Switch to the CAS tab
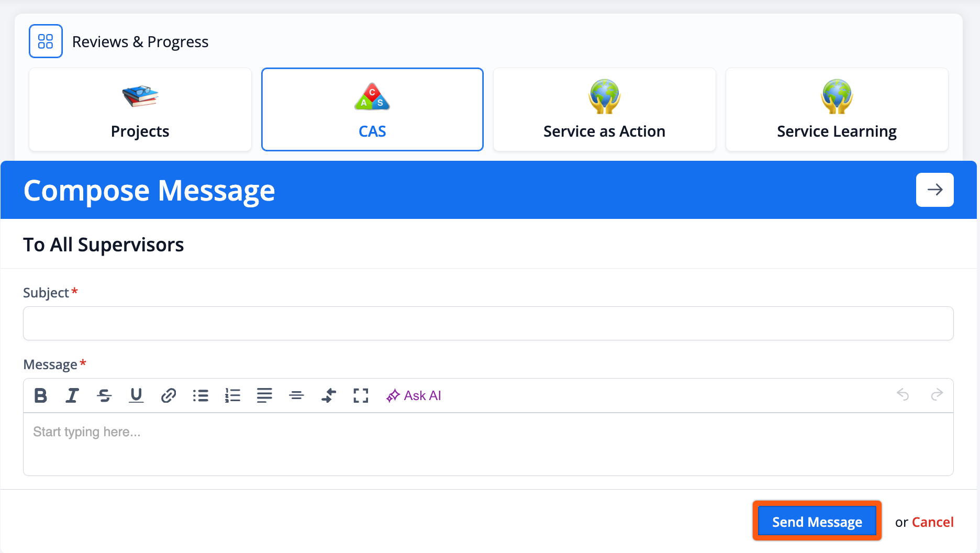Screen dimensions: 980x553 (x=372, y=109)
